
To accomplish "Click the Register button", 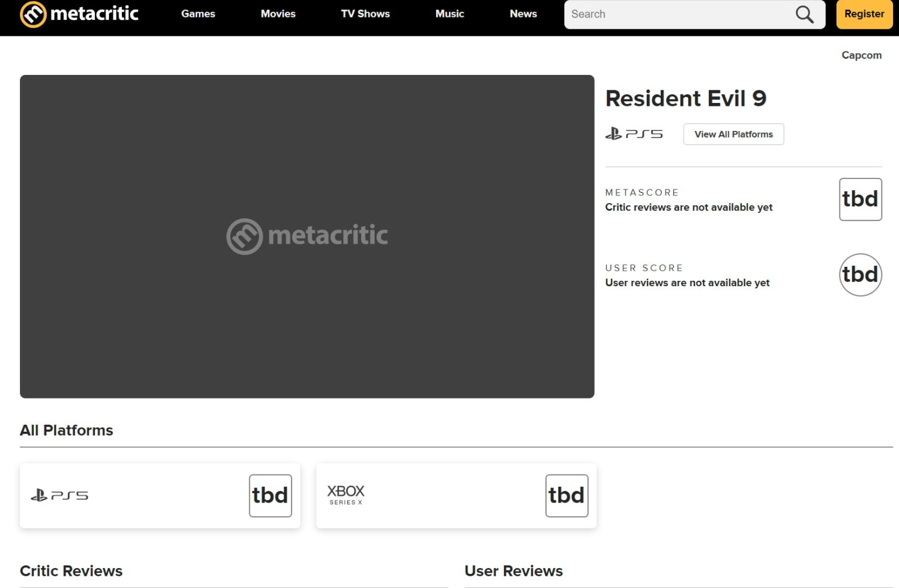I will coord(864,14).
